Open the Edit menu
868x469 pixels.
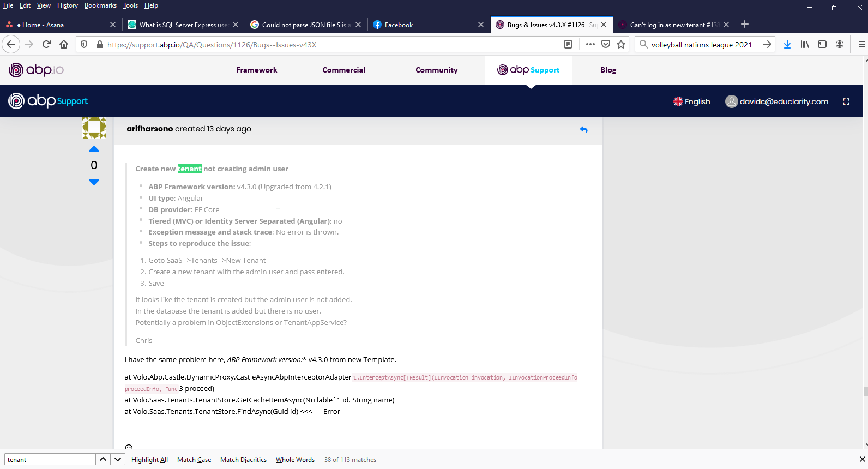pos(25,5)
